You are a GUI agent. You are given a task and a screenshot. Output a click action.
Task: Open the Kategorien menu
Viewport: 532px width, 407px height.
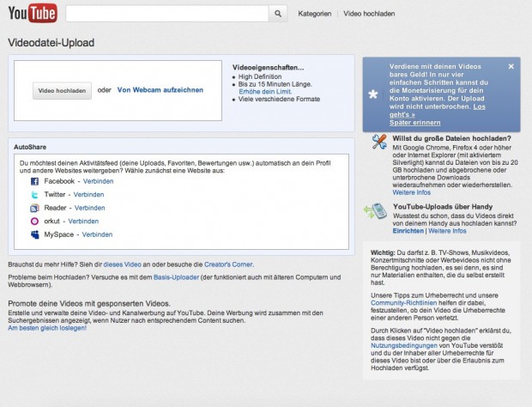pyautogui.click(x=315, y=14)
